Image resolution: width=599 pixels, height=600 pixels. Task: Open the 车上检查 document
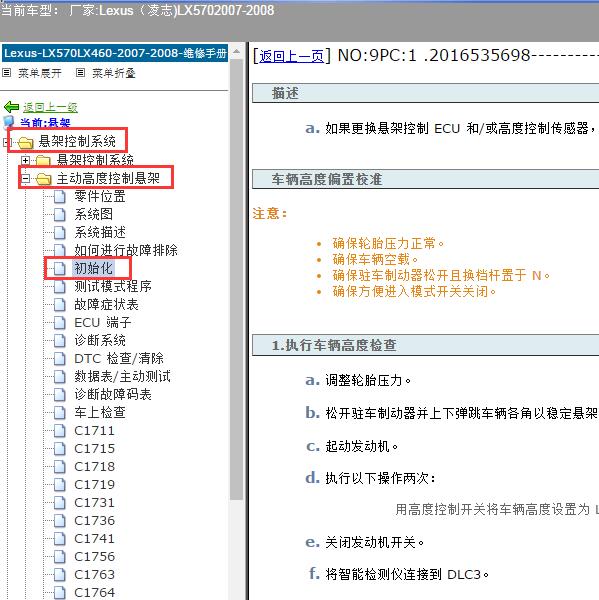tap(100, 412)
